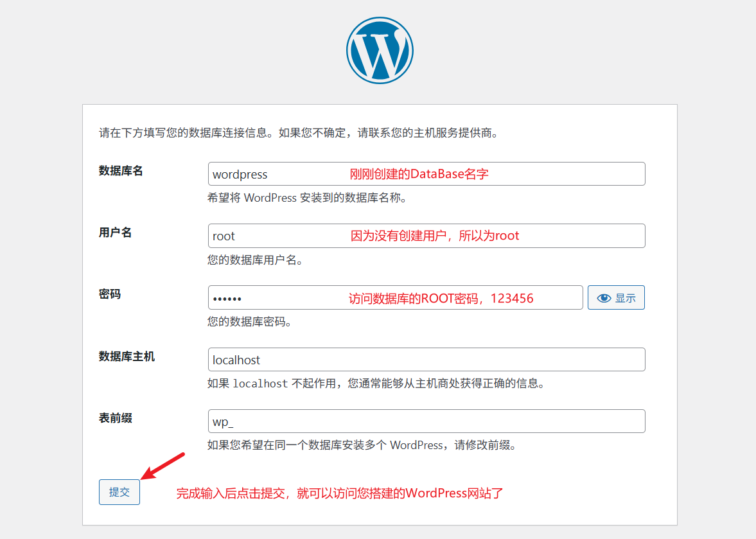
Task: Focus the 用户名 username field
Action: click(426, 235)
